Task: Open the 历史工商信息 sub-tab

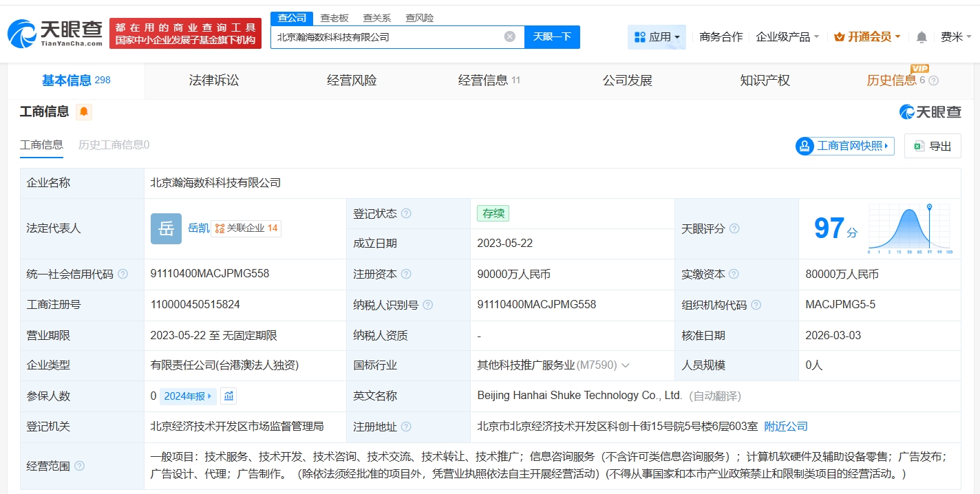Action: pos(114,144)
